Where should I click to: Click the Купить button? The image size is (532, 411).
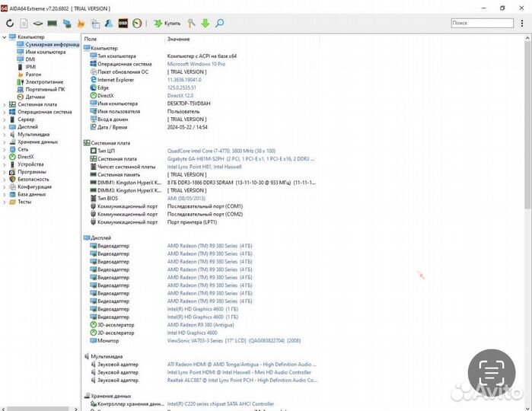167,23
